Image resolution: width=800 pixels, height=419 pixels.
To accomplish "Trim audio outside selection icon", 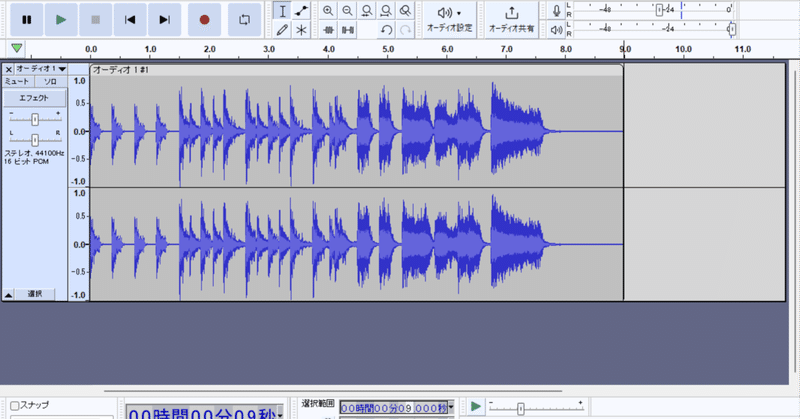I will pos(328,30).
